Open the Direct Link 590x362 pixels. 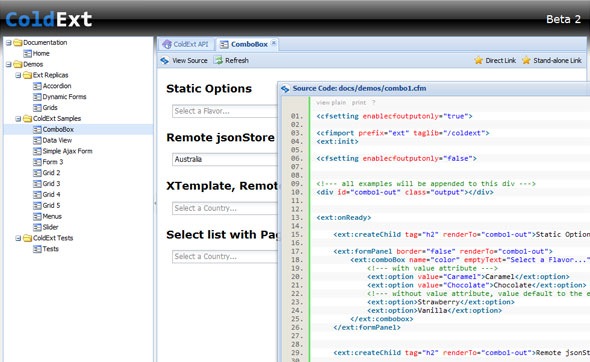click(x=495, y=61)
